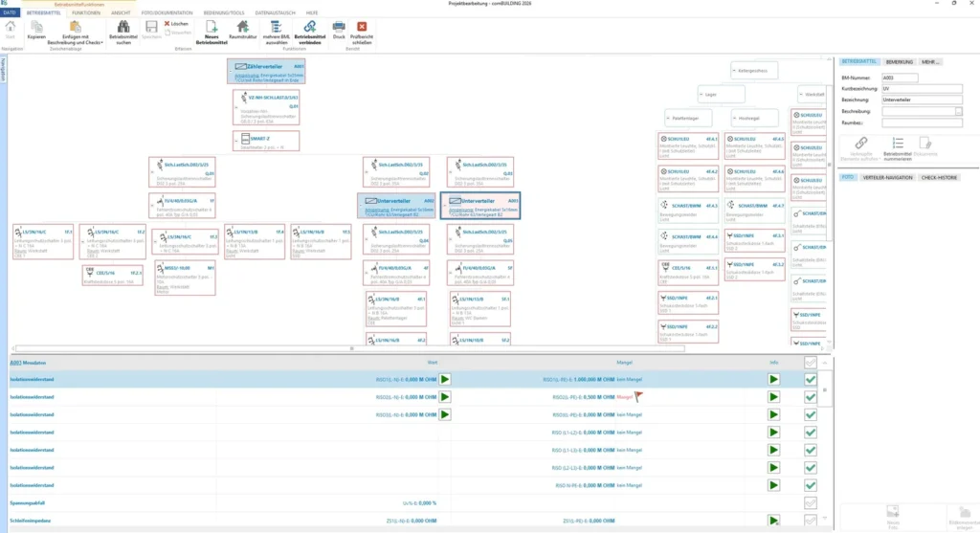980x533 pixels.
Task: Collapse the Hochregal node
Action: [x=734, y=118]
